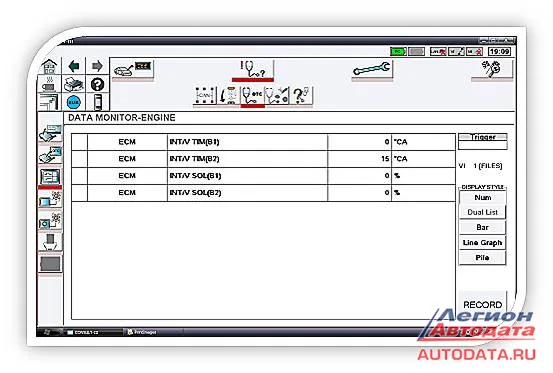Select the INT/V TIM(B2) row
553x373 pixels.
coord(263,159)
